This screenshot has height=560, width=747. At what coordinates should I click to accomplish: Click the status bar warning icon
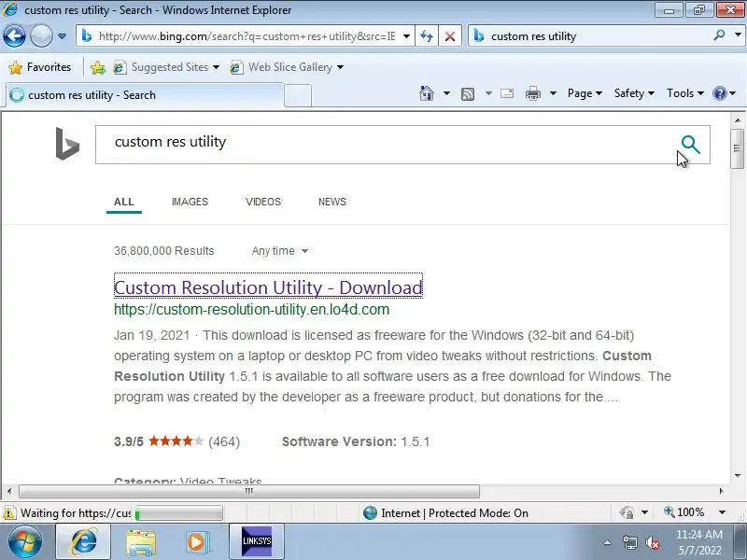9,513
